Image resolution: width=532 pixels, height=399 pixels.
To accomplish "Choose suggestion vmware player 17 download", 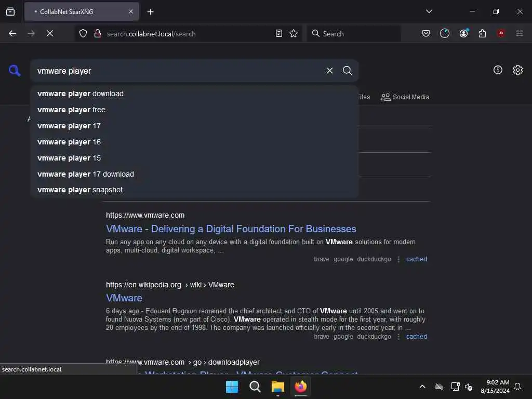I will 194,174.
